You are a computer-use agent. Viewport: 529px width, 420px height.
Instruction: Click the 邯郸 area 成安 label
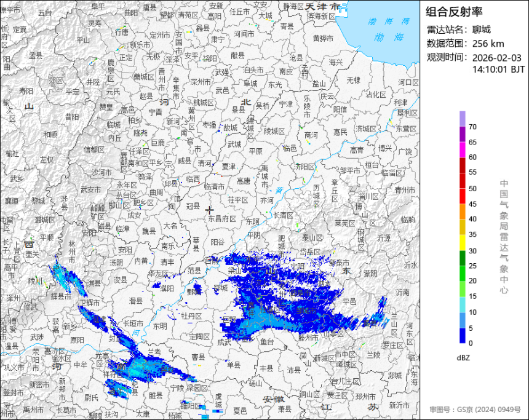pos(134,215)
